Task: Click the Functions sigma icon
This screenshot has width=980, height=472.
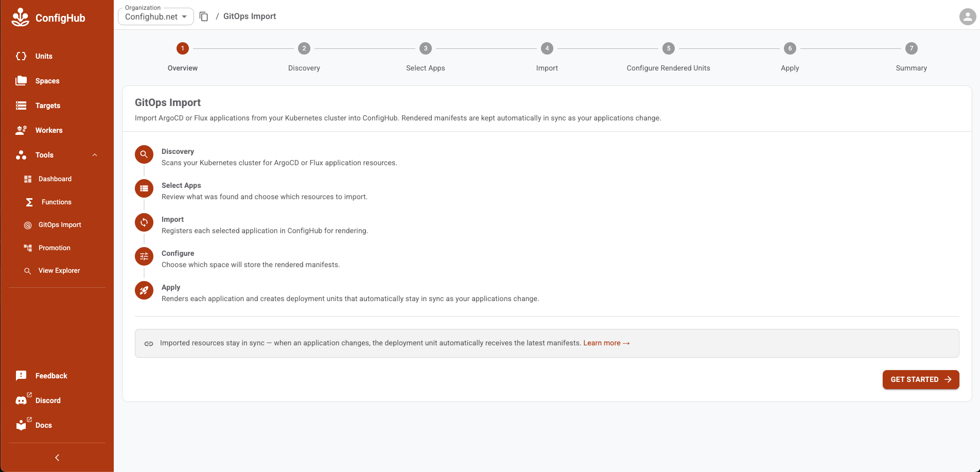Action: coord(29,202)
